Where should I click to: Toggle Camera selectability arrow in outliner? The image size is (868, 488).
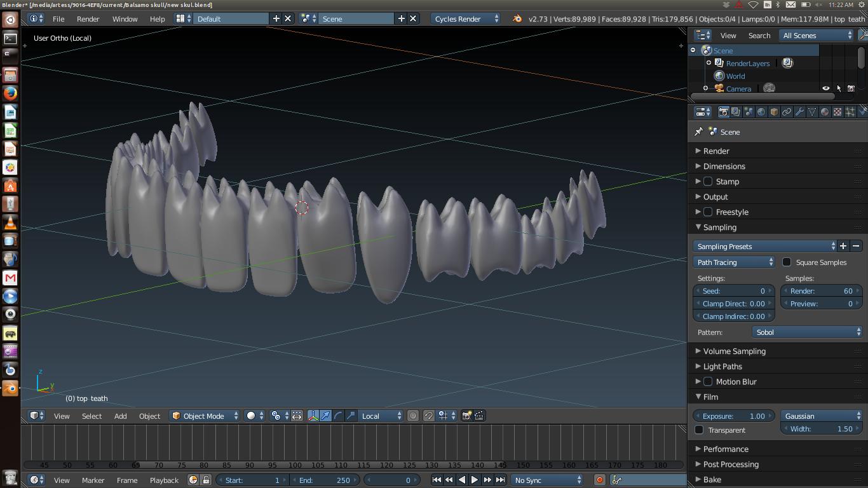[839, 88]
